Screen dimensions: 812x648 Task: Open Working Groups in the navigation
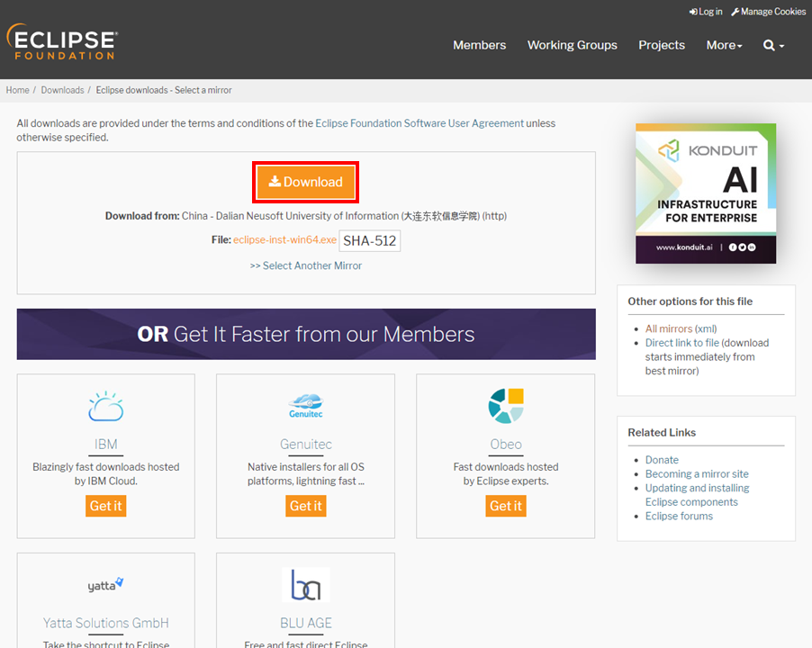click(x=573, y=45)
